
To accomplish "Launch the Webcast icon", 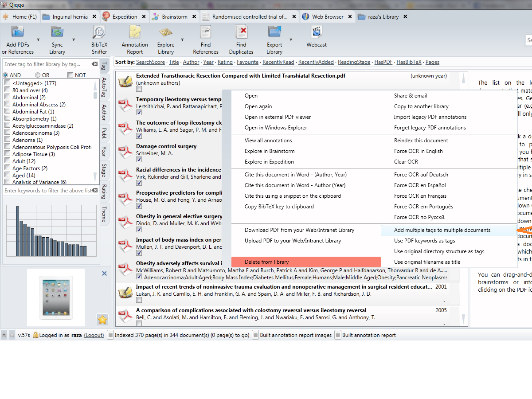I will (x=317, y=32).
